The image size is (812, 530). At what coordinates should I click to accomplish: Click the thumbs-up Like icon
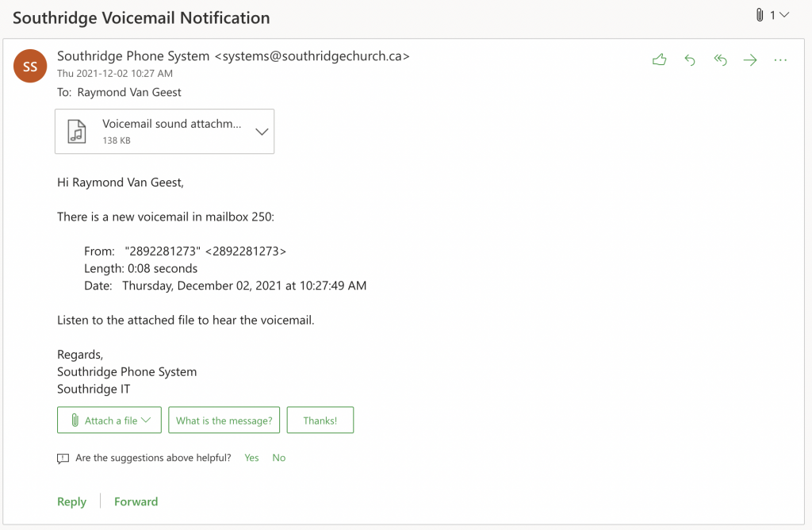pyautogui.click(x=659, y=60)
